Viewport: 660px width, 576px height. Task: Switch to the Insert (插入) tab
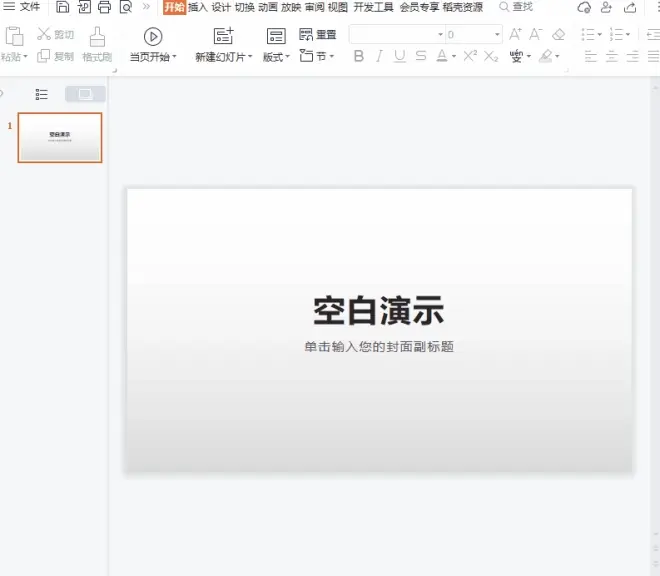point(197,7)
